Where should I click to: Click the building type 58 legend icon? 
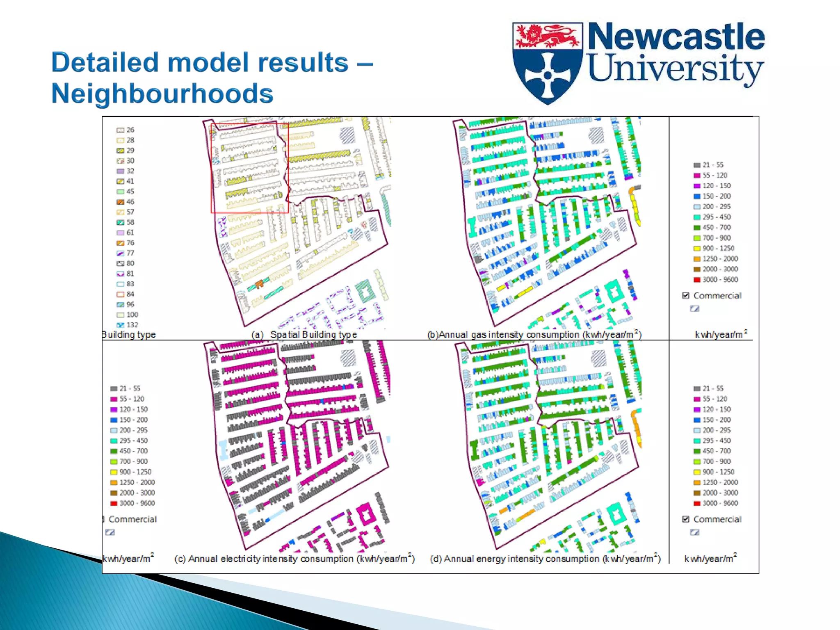click(120, 222)
